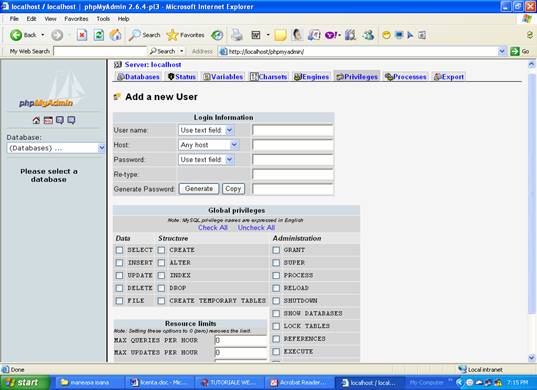
Task: Open the File menu
Action: point(14,19)
